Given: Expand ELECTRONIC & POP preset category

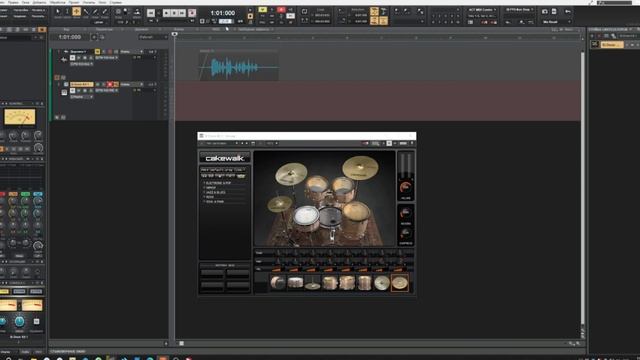Looking at the screenshot, I should click(218, 183).
